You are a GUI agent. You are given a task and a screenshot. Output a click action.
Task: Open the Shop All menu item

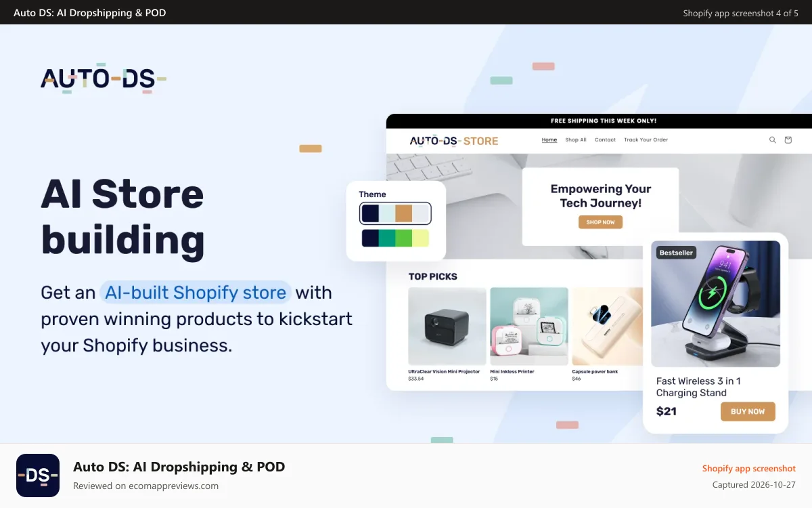click(576, 140)
